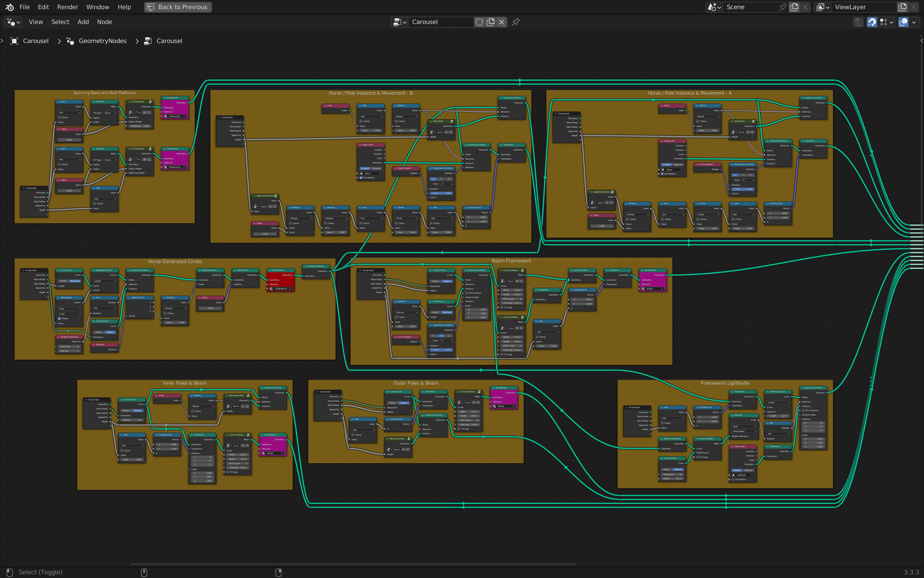Click the go to parent node tree arrow
Image resolution: width=924 pixels, height=578 pixels.
coord(858,22)
